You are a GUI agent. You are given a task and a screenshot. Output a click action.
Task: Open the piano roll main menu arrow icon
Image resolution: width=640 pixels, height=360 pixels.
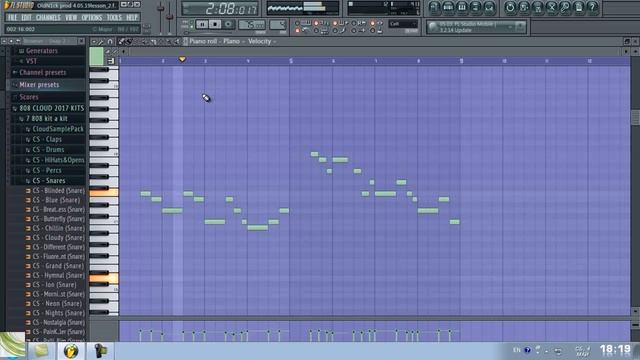[93, 41]
